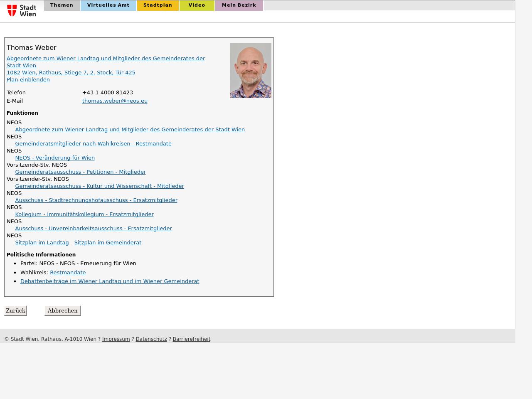The image size is (532, 399).
Task: Click the E-Mail label
Action: pyautogui.click(x=15, y=101)
